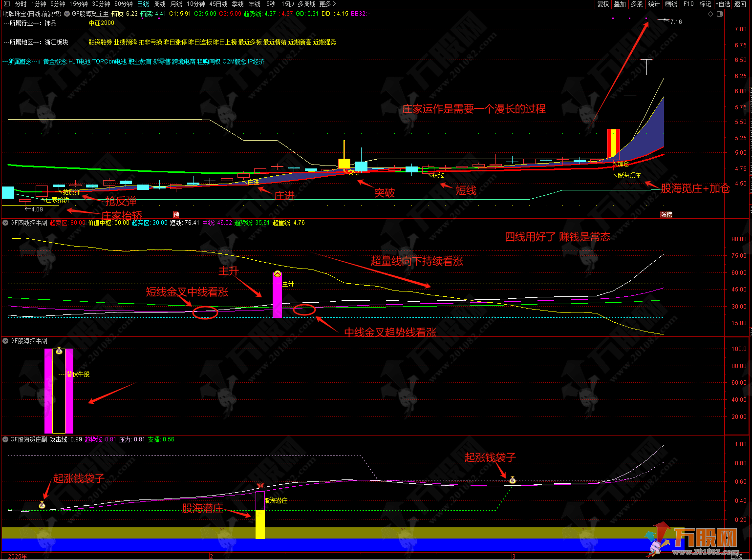Click the 跨境电商 concept tag
Image resolution: width=752 pixels, height=560 pixels.
point(184,62)
